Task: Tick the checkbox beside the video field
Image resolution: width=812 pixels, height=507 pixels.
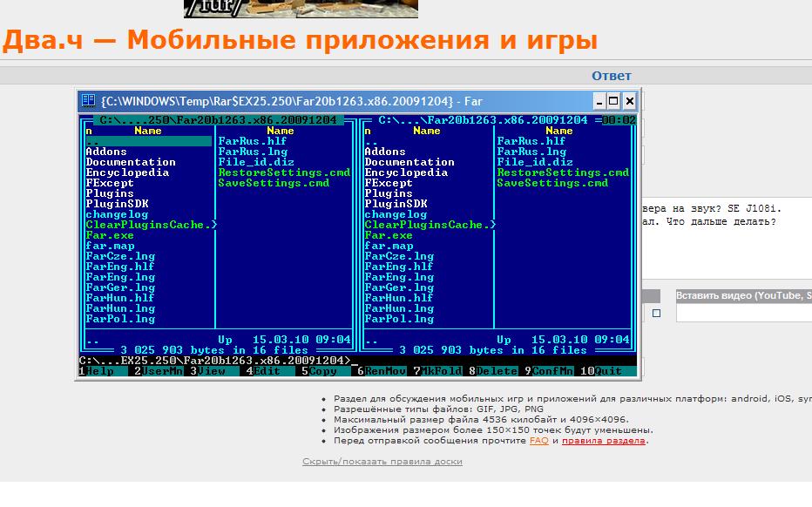Action: coord(656,313)
